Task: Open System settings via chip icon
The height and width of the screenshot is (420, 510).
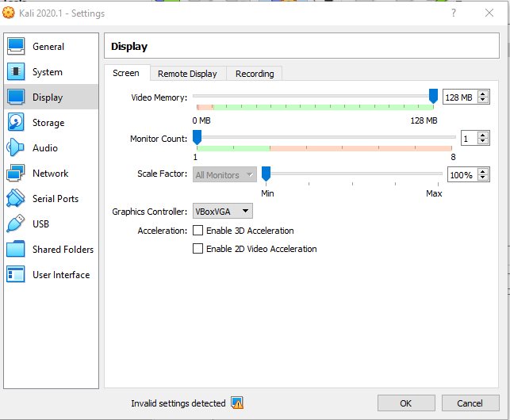Action: [x=16, y=71]
